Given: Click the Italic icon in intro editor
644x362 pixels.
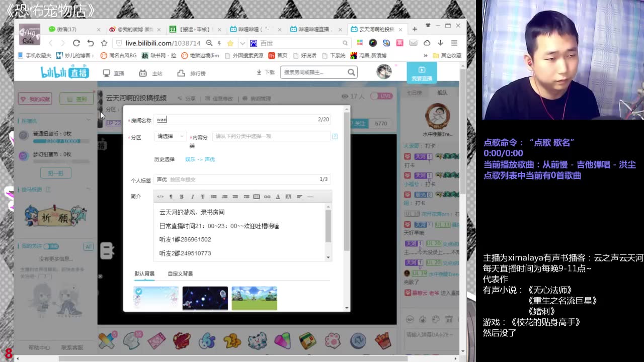Looking at the screenshot, I should tap(192, 197).
